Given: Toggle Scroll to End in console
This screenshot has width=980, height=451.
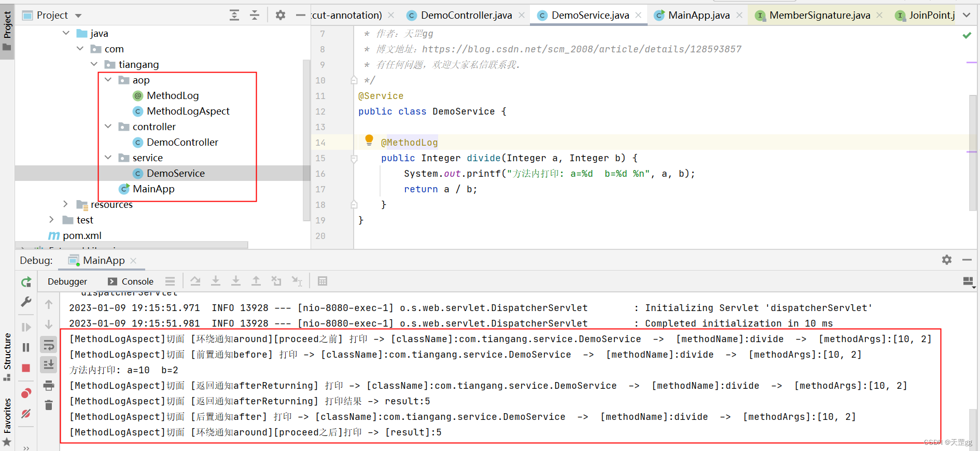Looking at the screenshot, I should pos(49,365).
